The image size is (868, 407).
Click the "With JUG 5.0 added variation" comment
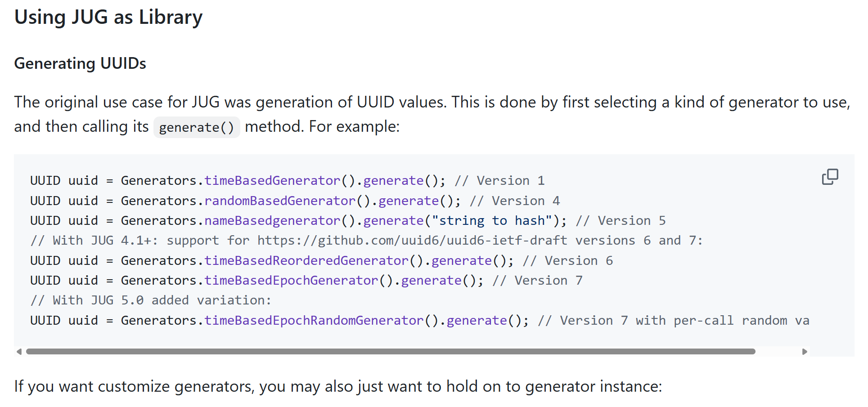[151, 300]
